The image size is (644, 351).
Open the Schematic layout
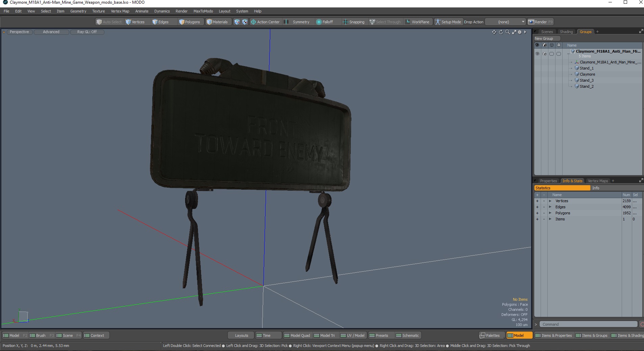(x=407, y=335)
